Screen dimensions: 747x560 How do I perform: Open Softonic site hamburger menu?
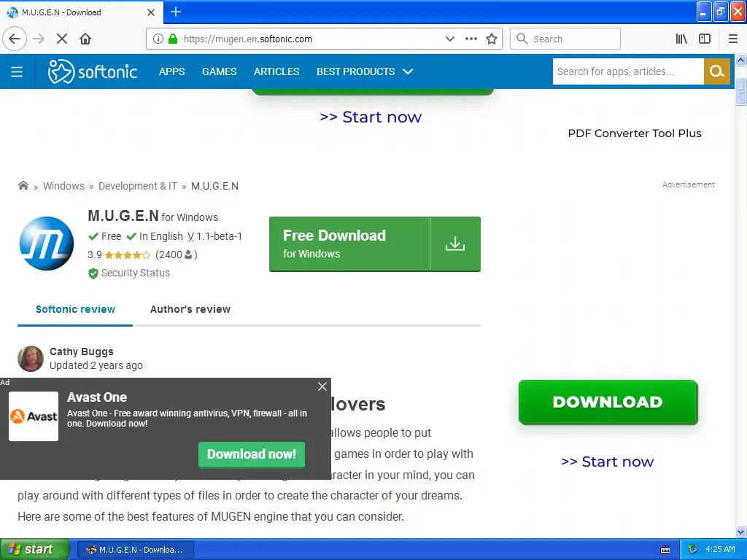(x=17, y=71)
